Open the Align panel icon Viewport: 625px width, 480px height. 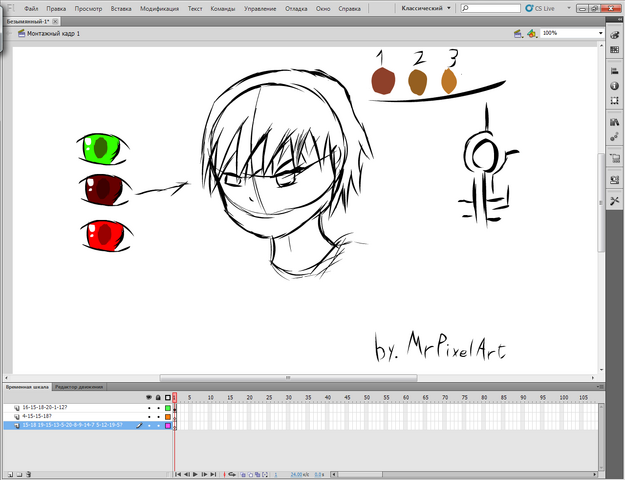(x=614, y=71)
